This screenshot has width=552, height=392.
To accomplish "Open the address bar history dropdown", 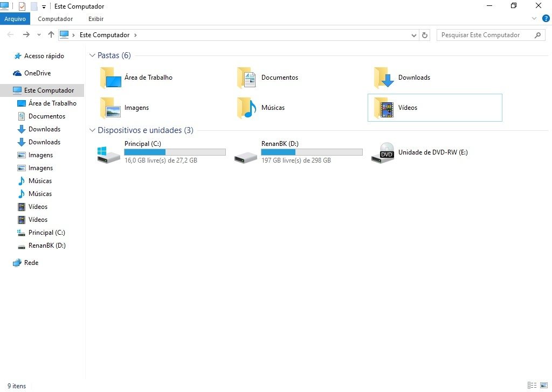I will [413, 35].
